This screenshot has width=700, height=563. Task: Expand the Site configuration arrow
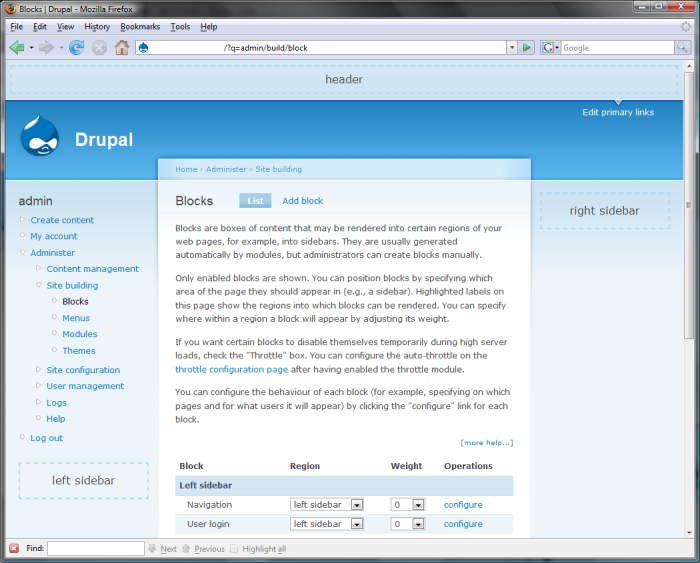point(38,369)
